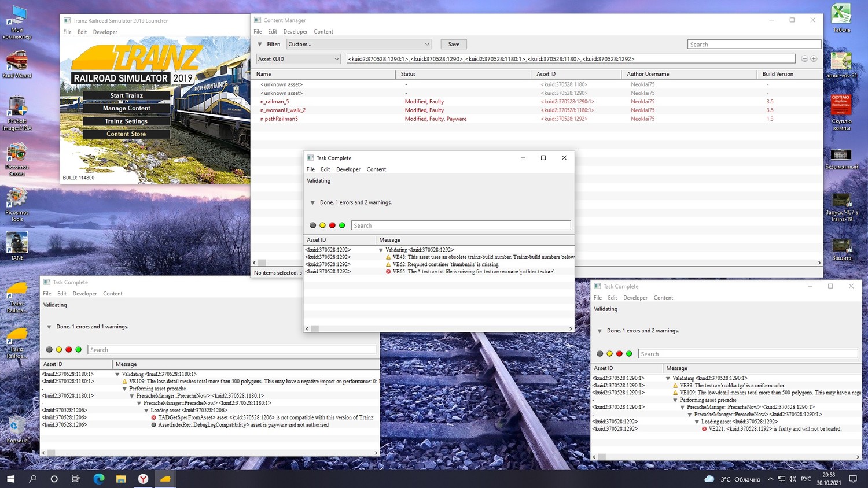Open Content menu in right Task Complete
Viewport: 868px width, 488px height.
tap(663, 298)
